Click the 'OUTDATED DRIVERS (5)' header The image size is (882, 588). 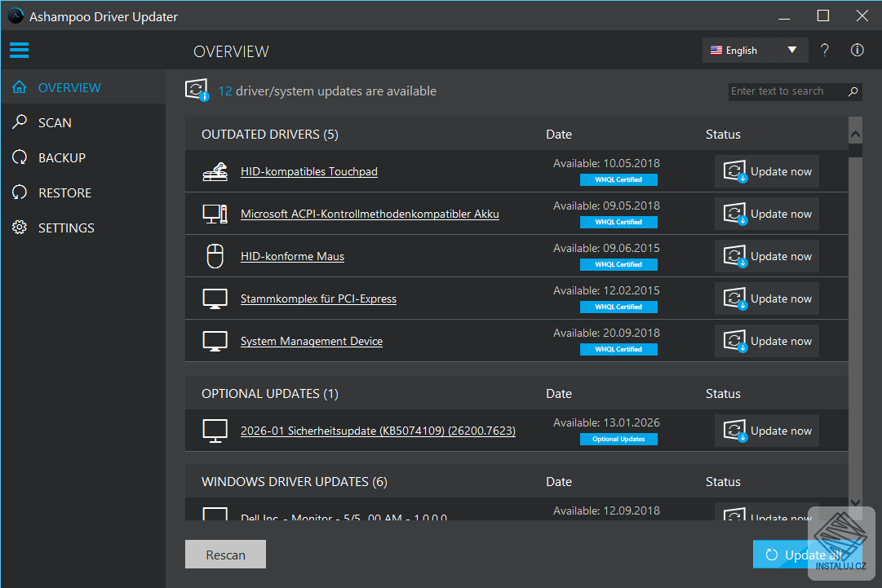270,135
